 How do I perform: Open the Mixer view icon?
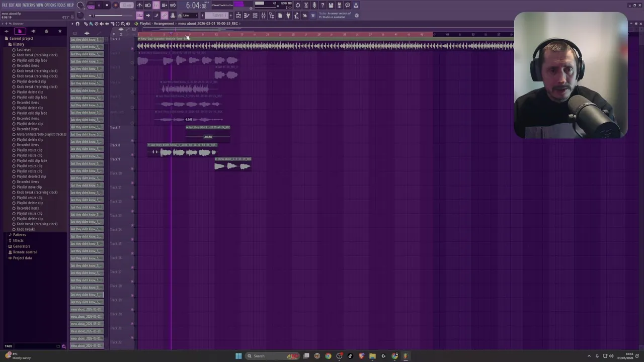pos(263,16)
